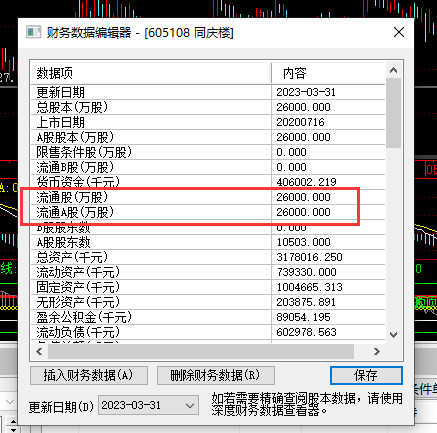The height and width of the screenshot is (433, 437).
Task: Select the 流动资产(千元) row
Action: pos(208,272)
